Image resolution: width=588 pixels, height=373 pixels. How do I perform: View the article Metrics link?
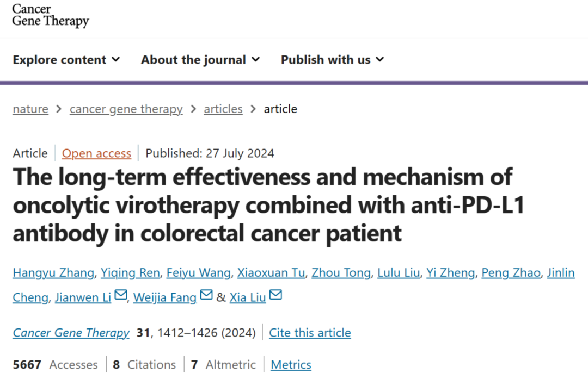291,364
